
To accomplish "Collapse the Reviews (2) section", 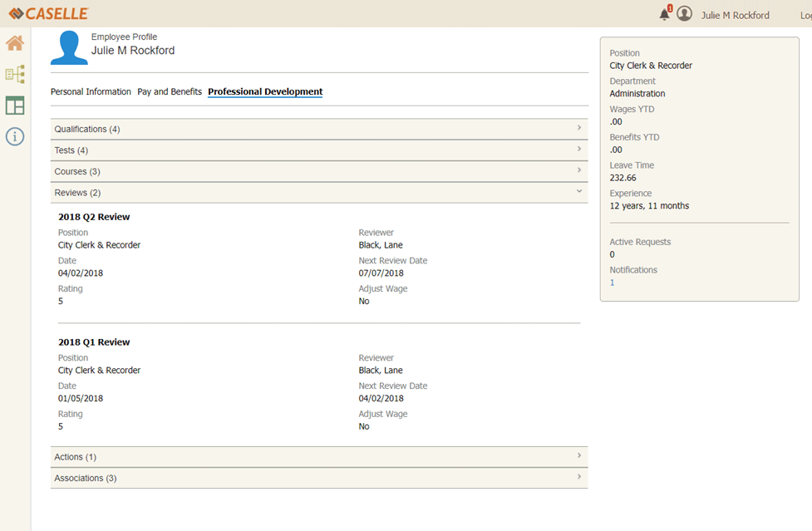I will [318, 193].
